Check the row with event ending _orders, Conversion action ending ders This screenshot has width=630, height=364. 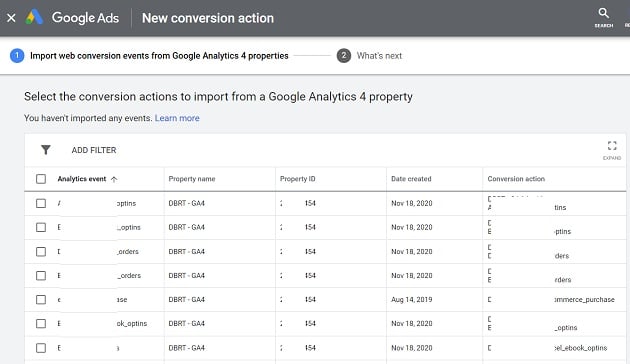click(41, 252)
